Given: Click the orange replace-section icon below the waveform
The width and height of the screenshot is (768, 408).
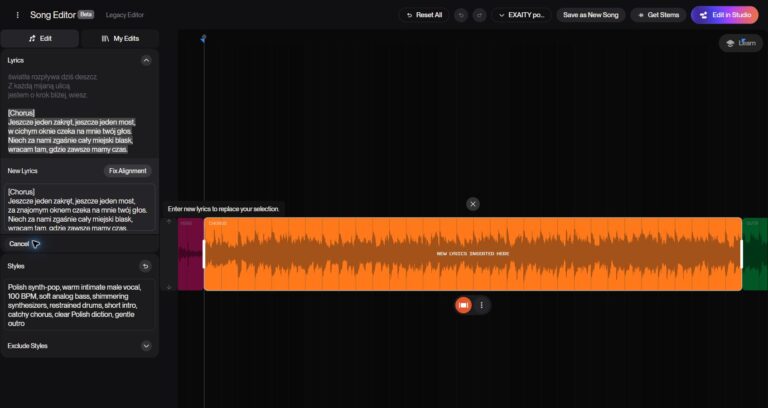Looking at the screenshot, I should point(463,305).
